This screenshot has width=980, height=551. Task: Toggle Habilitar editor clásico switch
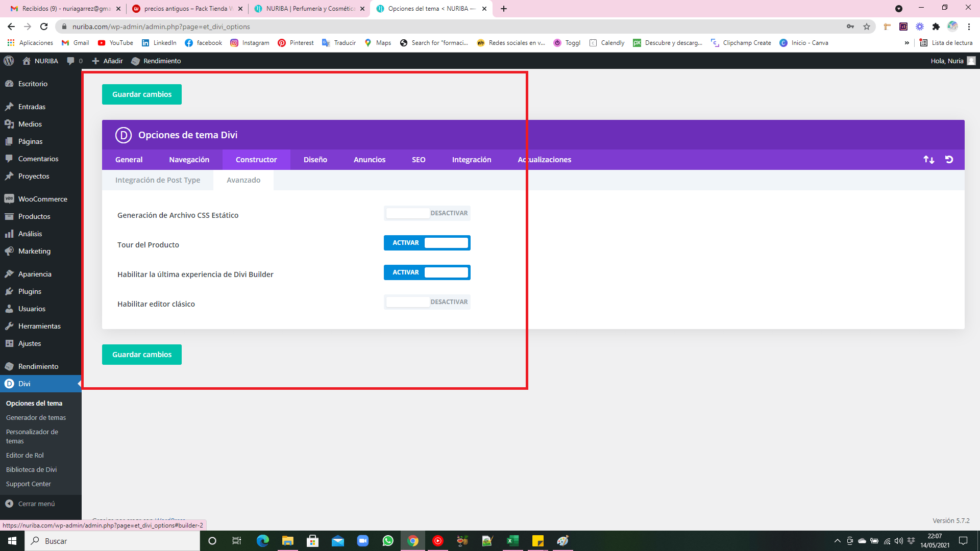(x=427, y=302)
